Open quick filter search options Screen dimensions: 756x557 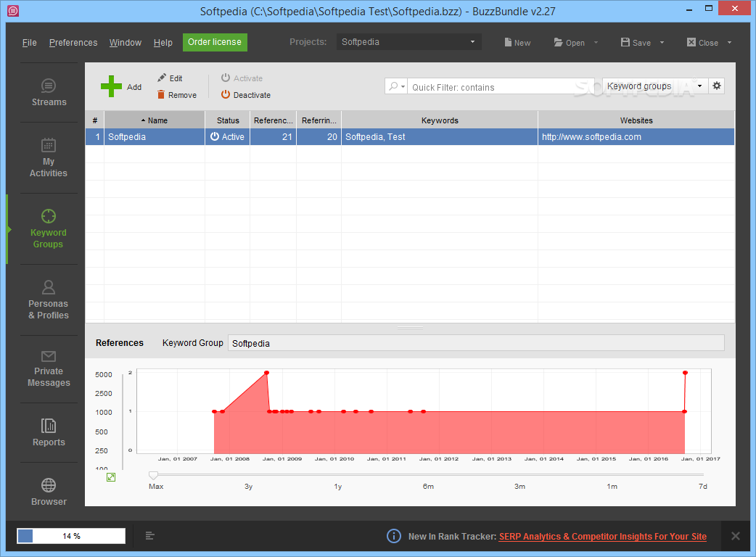(x=396, y=87)
